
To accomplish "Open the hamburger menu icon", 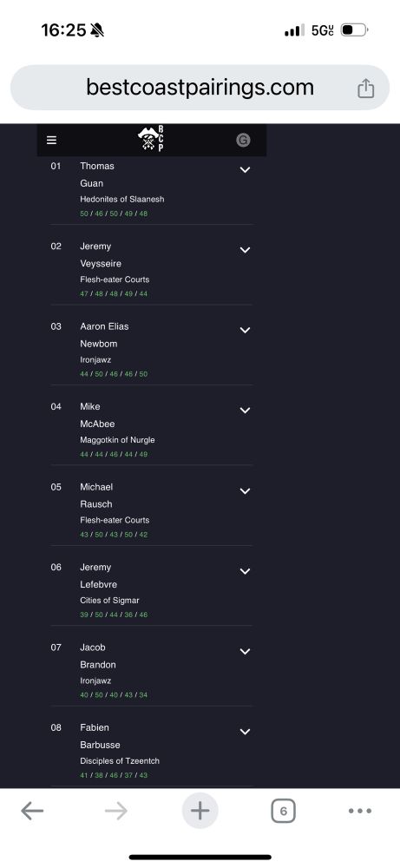I will click(x=51, y=141).
